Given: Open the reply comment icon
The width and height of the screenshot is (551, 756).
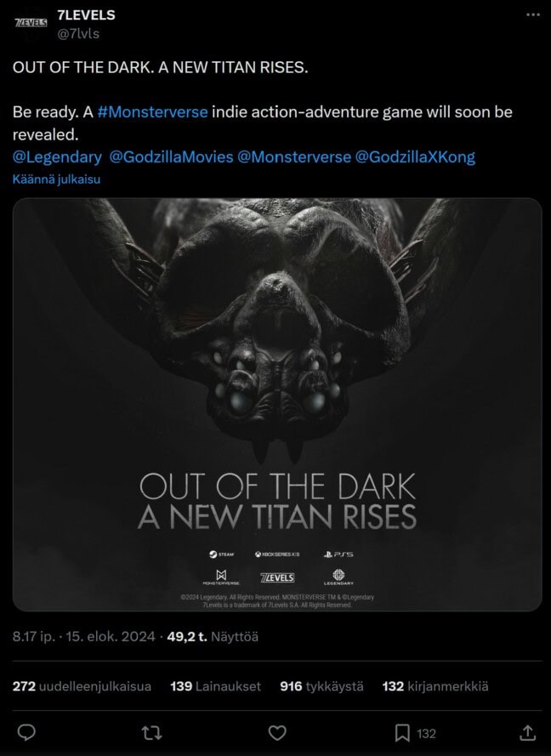Looking at the screenshot, I should (x=26, y=733).
